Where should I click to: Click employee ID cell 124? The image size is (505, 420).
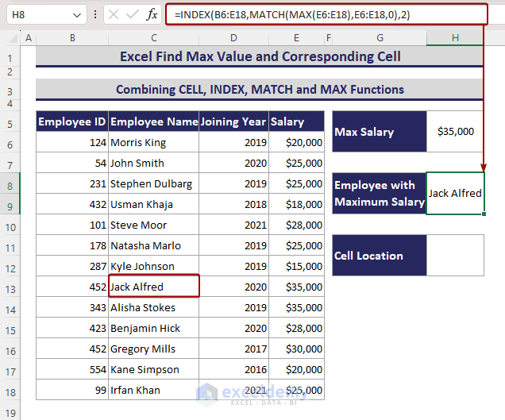(72, 142)
